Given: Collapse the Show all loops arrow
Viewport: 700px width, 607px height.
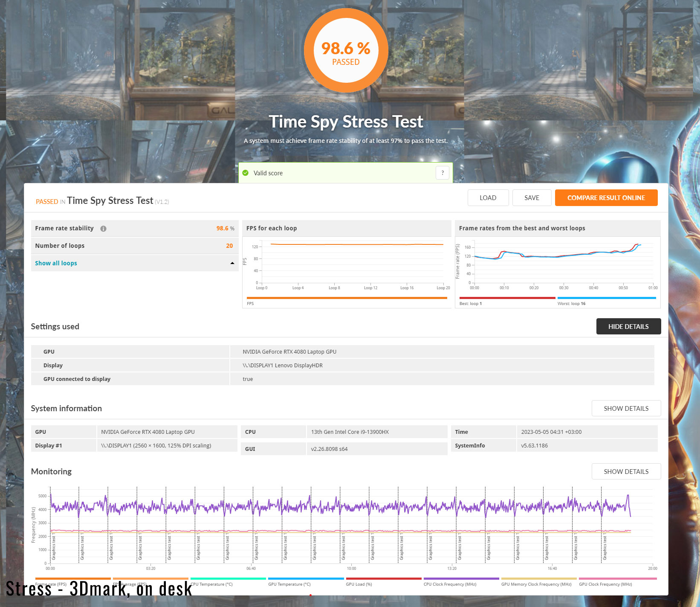Looking at the screenshot, I should tap(232, 263).
